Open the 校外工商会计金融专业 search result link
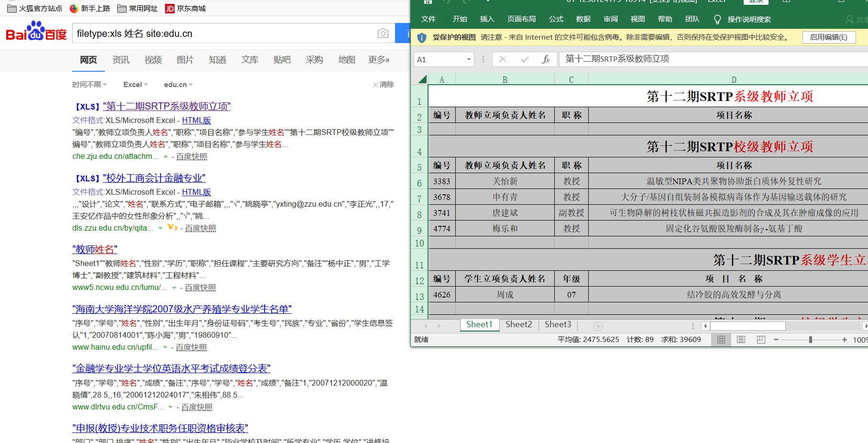This screenshot has height=443, width=868. coord(155,178)
